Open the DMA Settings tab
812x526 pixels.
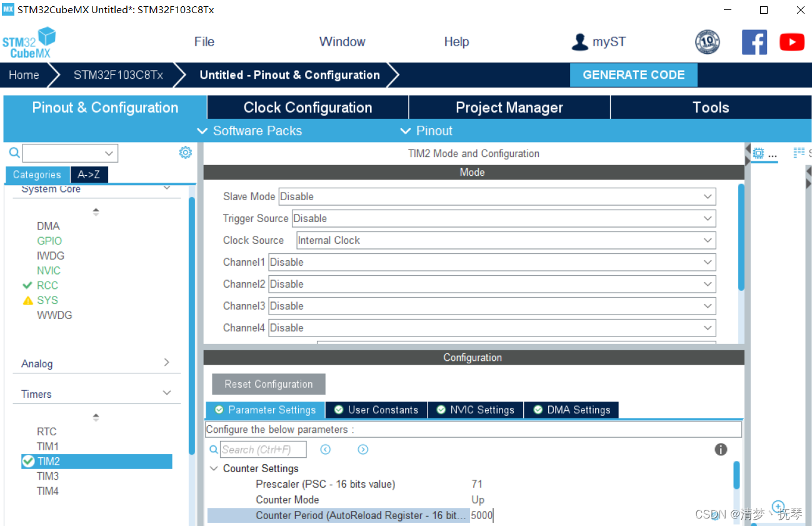coord(571,410)
